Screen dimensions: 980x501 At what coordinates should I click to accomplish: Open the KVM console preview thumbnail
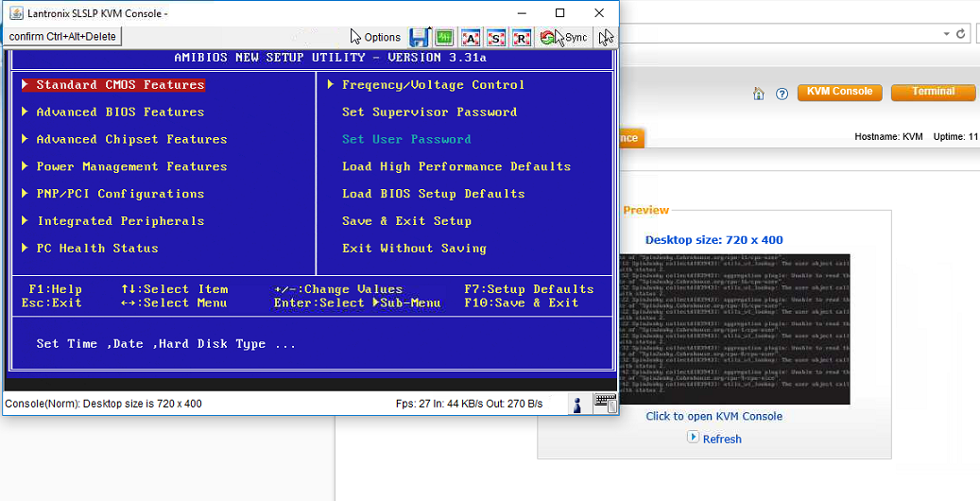click(x=735, y=329)
